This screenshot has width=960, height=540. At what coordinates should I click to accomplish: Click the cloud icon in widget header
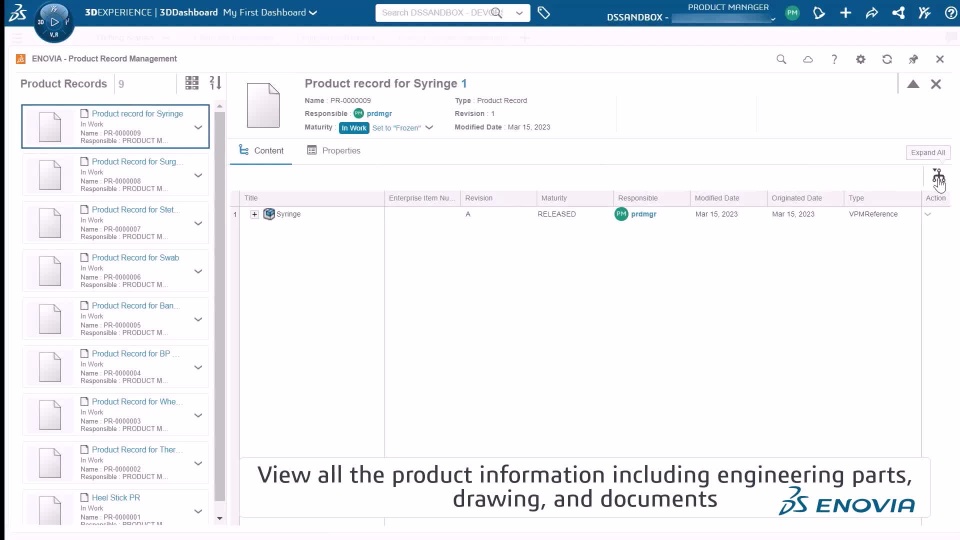pos(808,59)
